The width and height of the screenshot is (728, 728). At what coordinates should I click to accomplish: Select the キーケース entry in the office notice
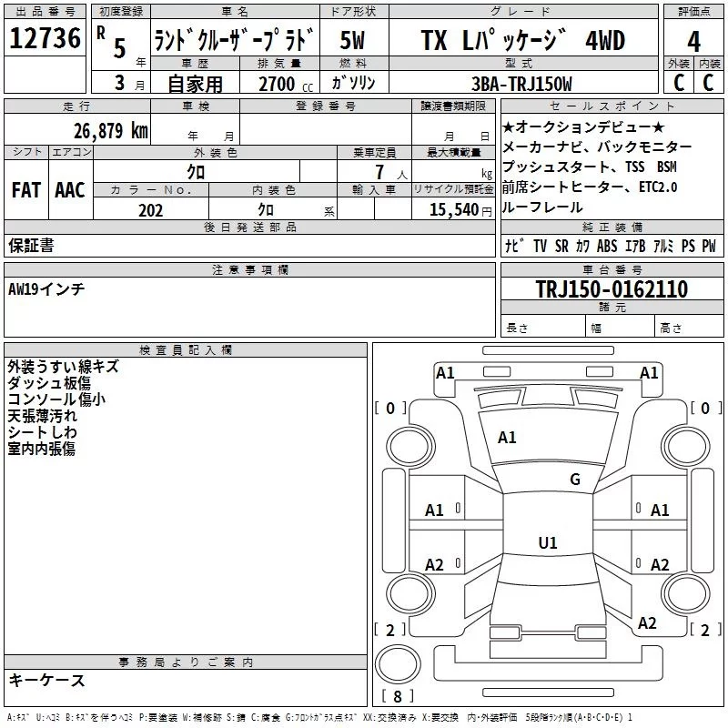click(x=46, y=680)
